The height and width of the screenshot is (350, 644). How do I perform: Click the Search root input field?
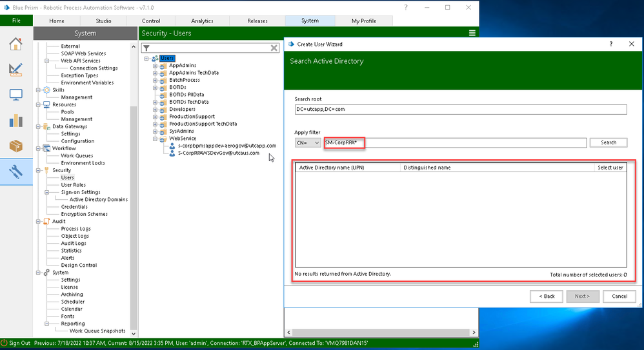coord(461,110)
